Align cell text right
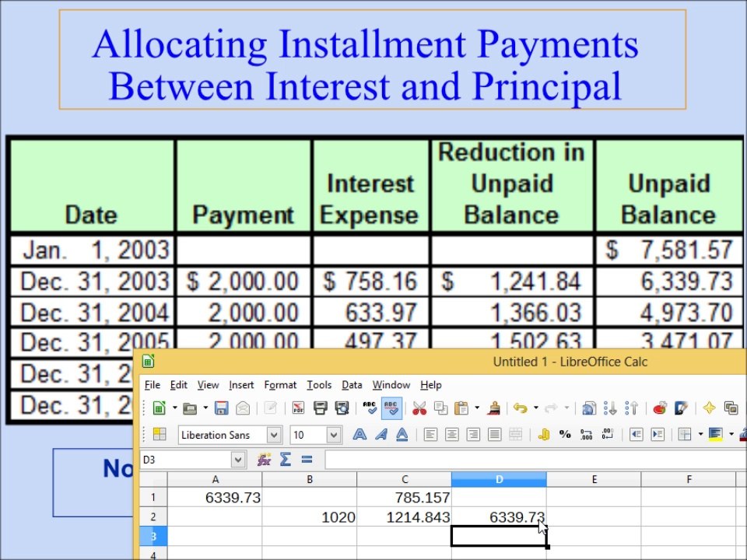 (x=473, y=434)
